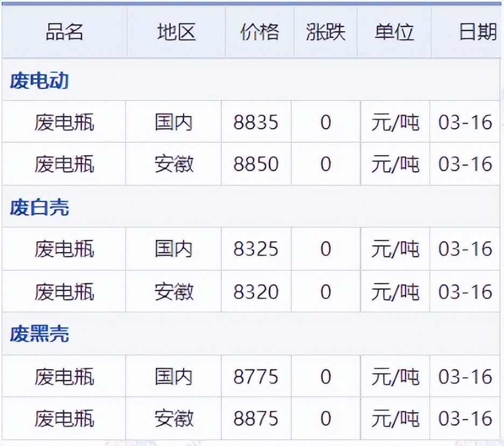
Task: Click date 03-16 in the 8325 row
Action: tap(465, 249)
